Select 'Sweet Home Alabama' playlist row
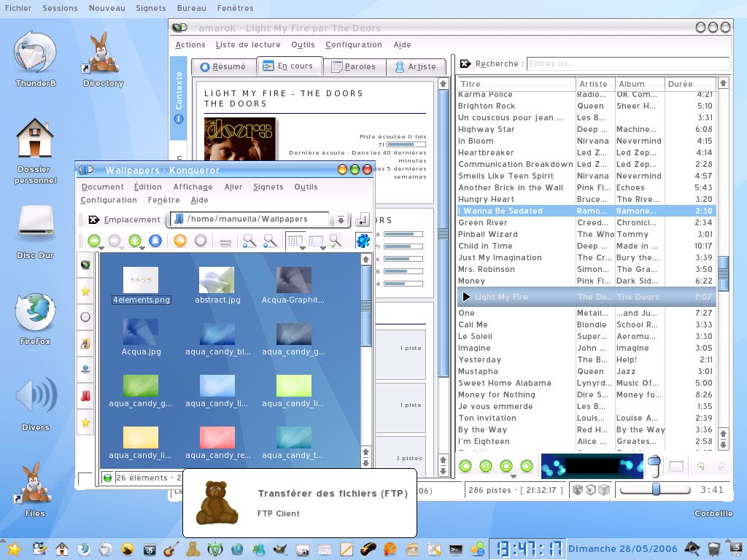 pos(586,384)
